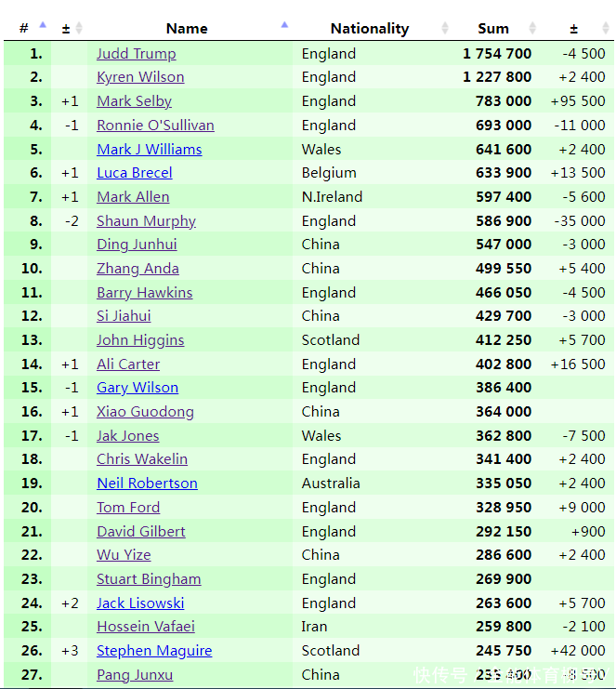
Task: Open Judd Trump's player page
Action: 136,54
